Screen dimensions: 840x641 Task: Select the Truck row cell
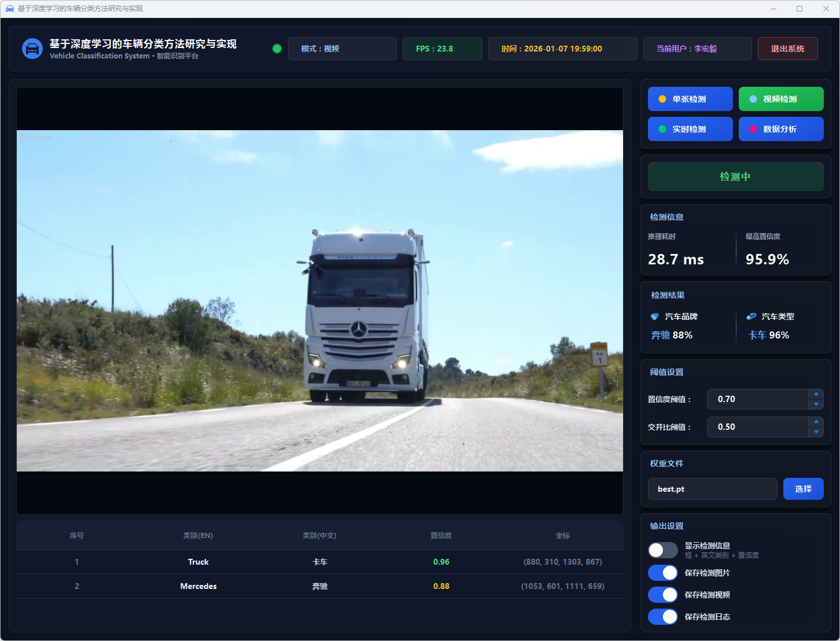pyautogui.click(x=198, y=562)
